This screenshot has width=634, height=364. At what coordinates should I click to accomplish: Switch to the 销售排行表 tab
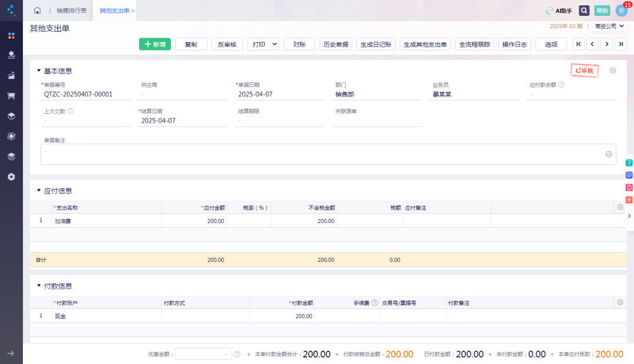(x=72, y=11)
